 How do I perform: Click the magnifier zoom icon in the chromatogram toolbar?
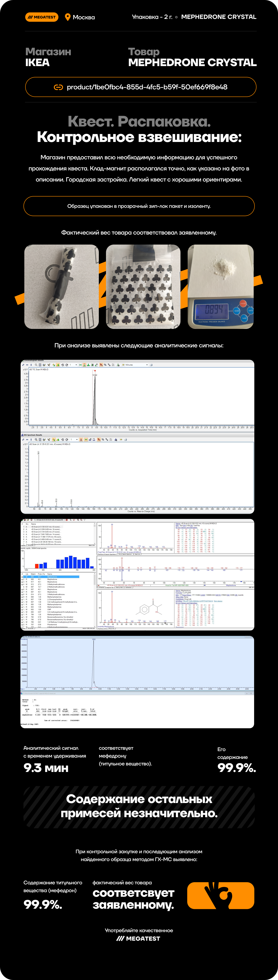point(36,365)
